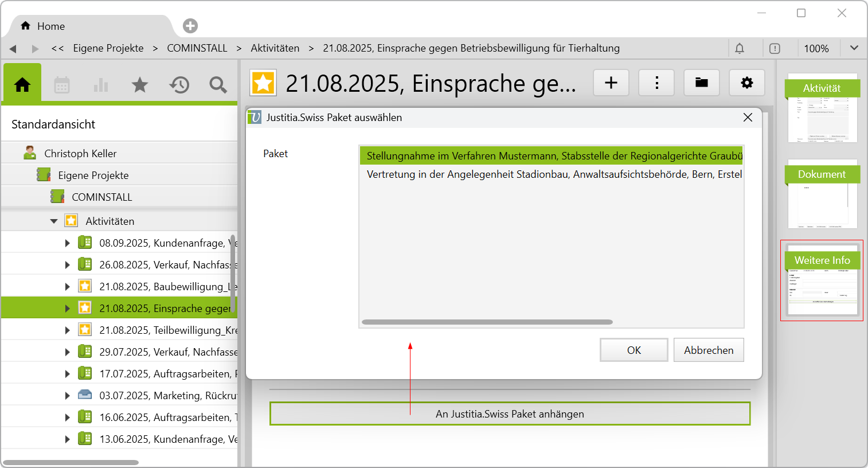Click the 100% zoom value

click(x=816, y=48)
